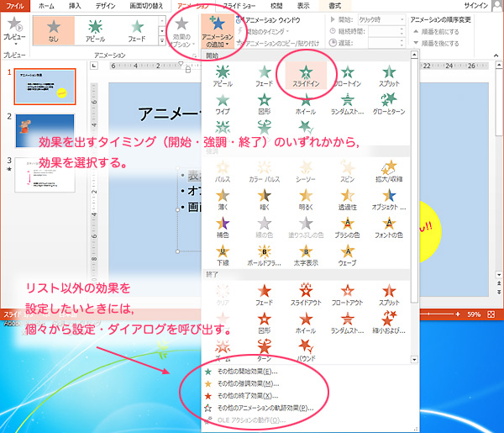Click the dropdown gallery scroll down arrow

pos(414,359)
